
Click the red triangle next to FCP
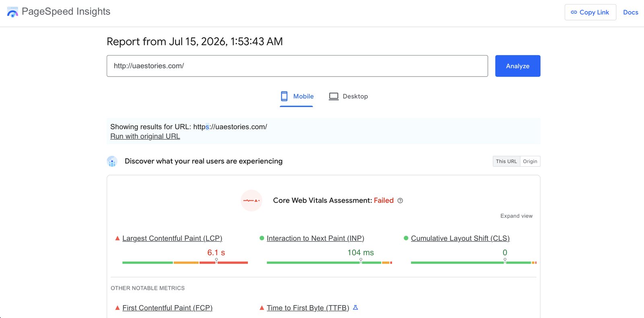pos(118,308)
